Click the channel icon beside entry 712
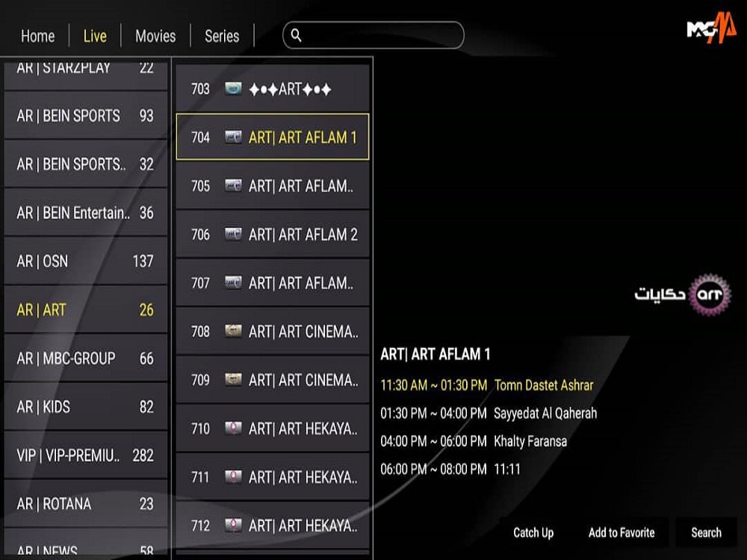 click(233, 526)
